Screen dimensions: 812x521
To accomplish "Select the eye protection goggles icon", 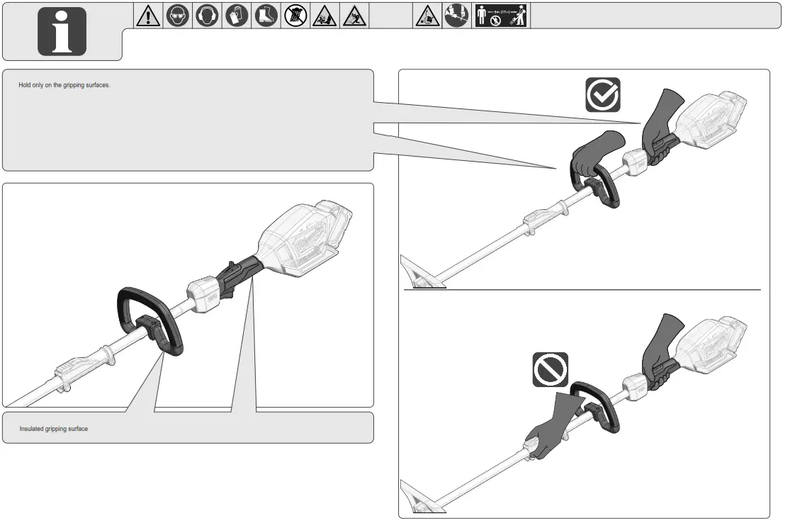I will [177, 16].
